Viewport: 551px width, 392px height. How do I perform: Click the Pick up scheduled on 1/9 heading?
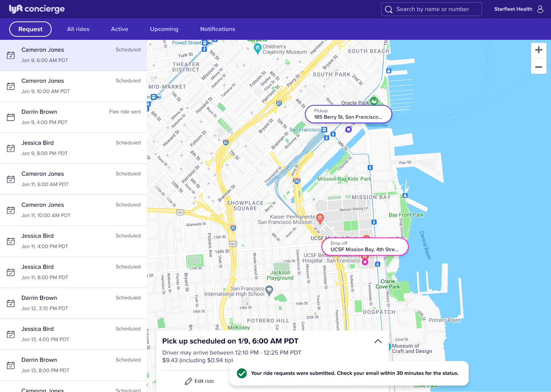pos(230,341)
